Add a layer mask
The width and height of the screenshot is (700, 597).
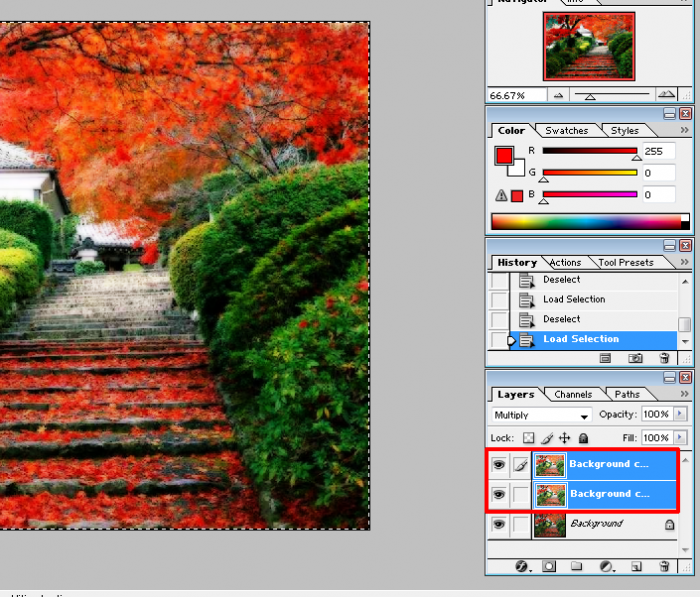(x=549, y=566)
